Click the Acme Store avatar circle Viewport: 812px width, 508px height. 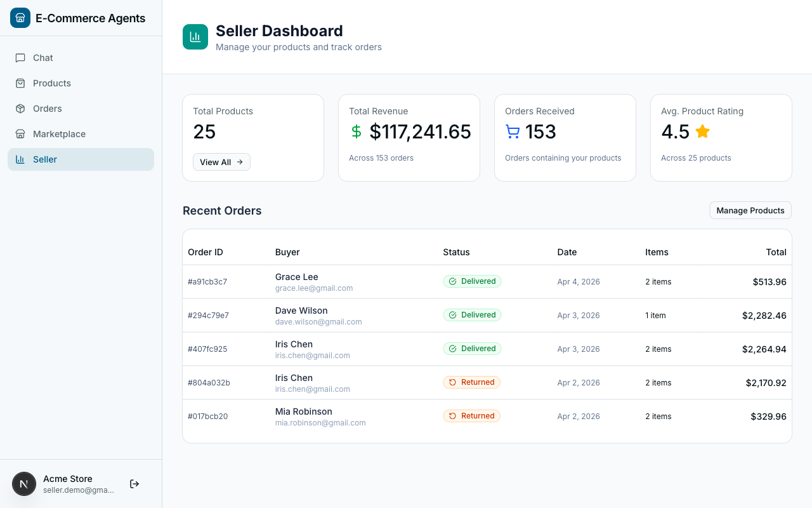click(x=24, y=483)
